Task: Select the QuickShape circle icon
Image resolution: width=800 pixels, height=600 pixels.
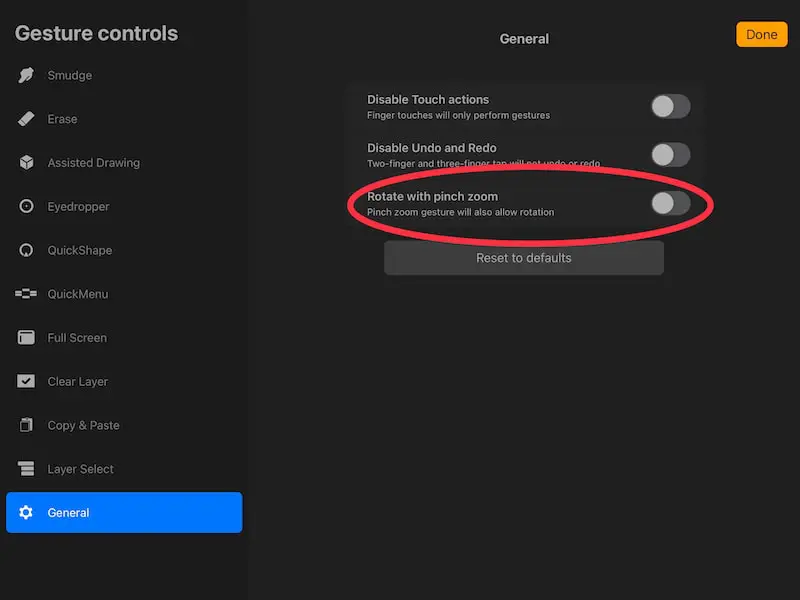Action: coord(26,250)
